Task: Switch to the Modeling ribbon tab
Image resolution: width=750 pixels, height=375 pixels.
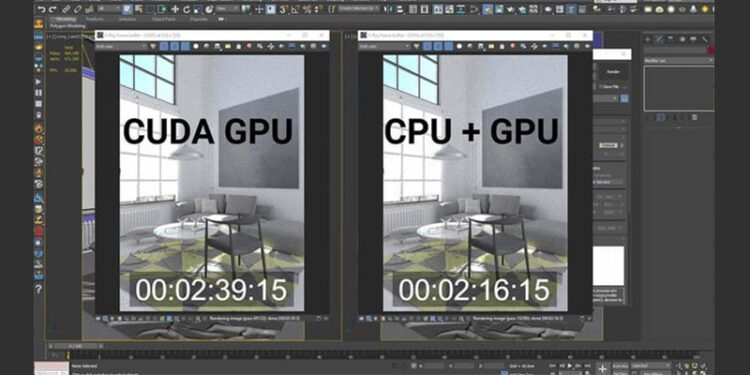Action: point(66,20)
